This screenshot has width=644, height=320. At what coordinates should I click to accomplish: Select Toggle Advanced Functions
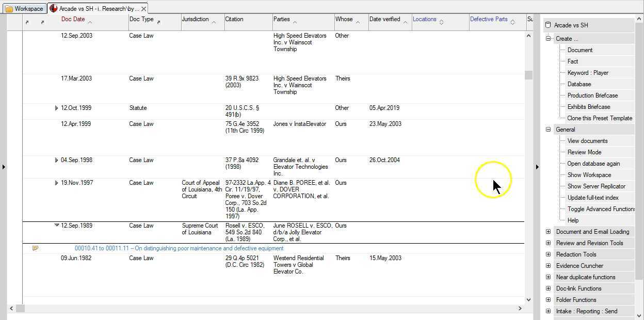(x=601, y=209)
